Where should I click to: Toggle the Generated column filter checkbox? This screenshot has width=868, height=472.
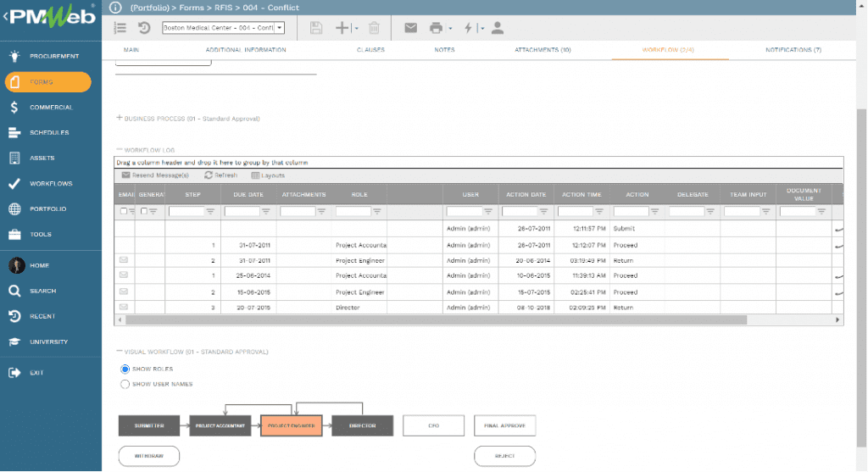[144, 211]
